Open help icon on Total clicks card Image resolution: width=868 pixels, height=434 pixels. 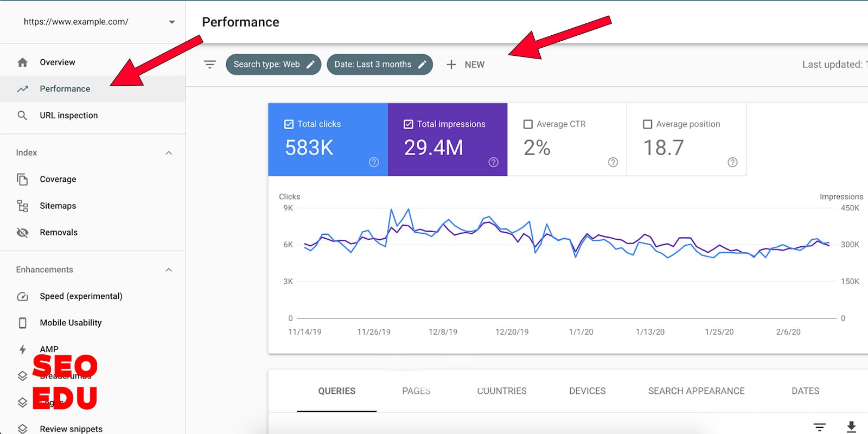coord(374,162)
